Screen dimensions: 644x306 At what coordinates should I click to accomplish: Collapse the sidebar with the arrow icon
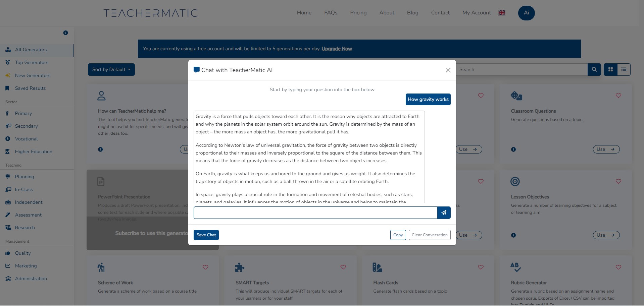point(65,33)
